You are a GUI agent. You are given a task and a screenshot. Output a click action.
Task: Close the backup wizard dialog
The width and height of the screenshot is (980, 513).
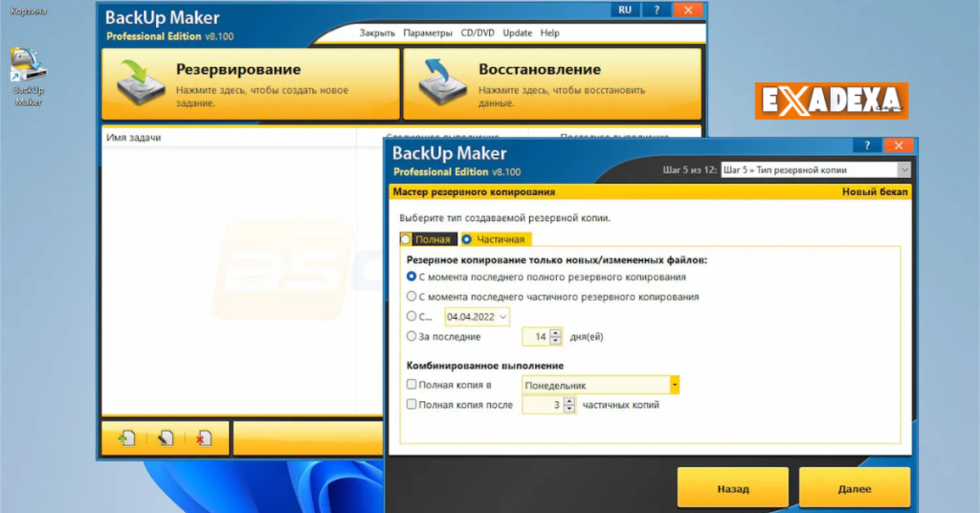[899, 145]
